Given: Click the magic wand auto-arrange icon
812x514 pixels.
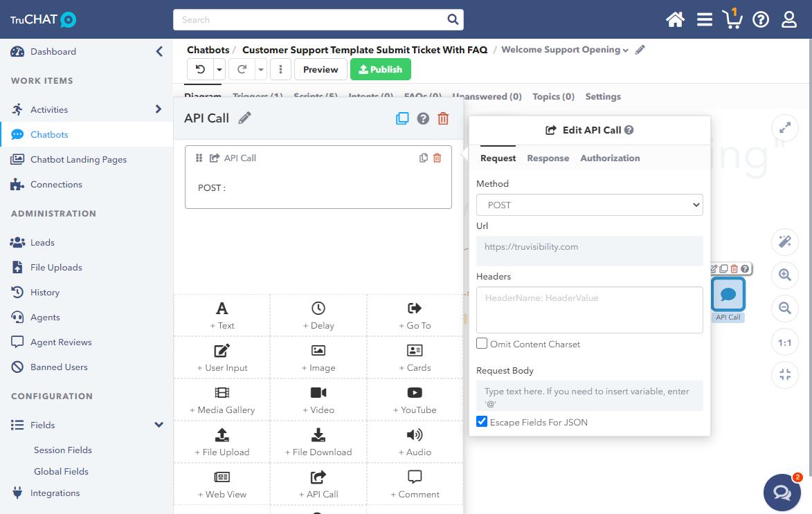Looking at the screenshot, I should coord(785,241).
